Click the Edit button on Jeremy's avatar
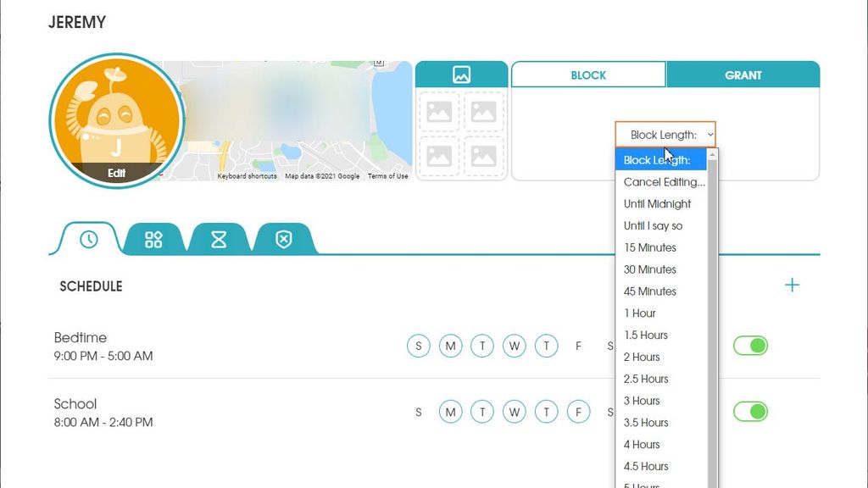Viewport: 868px width, 488px height. click(x=116, y=172)
